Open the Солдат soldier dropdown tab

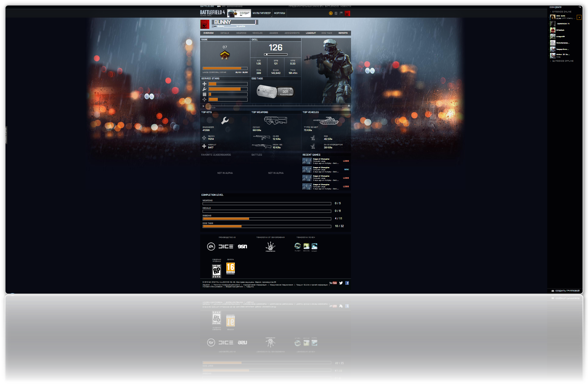click(239, 13)
